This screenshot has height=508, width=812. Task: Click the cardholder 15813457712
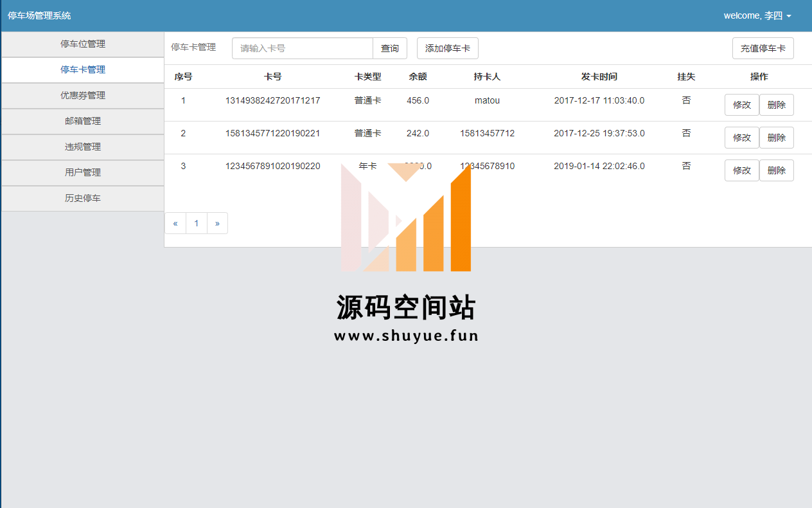(x=487, y=133)
